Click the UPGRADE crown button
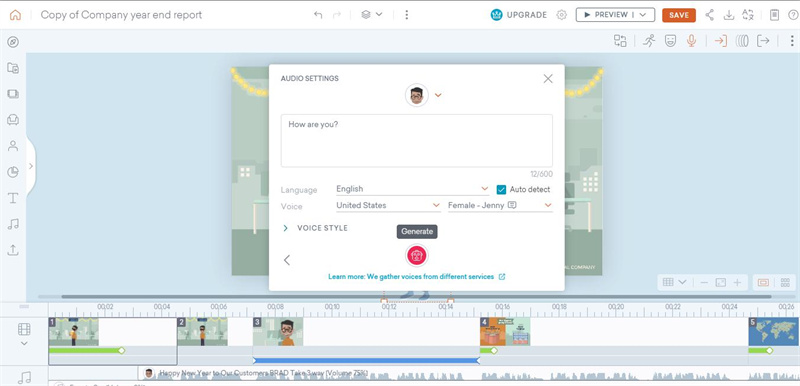The image size is (800, 386). [x=518, y=15]
